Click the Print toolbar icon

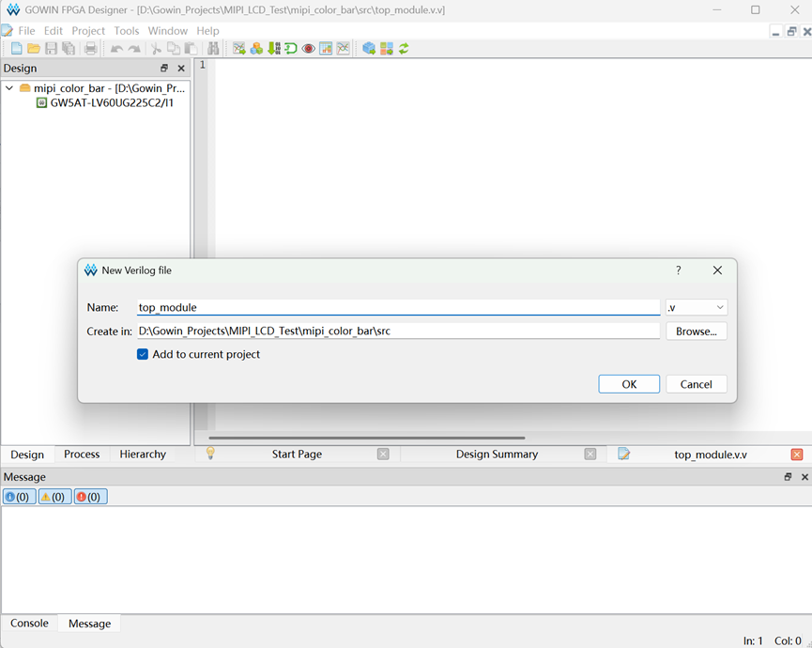pos(91,49)
